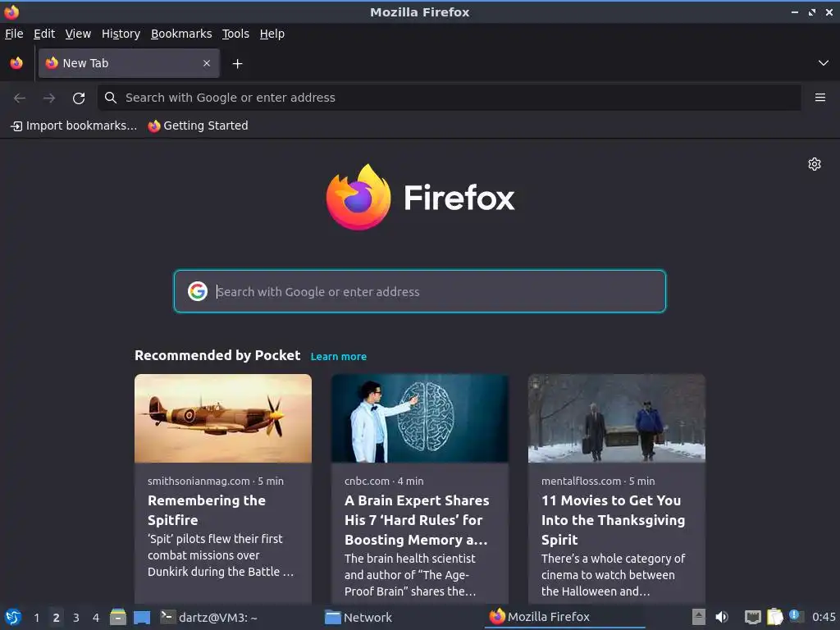Click the large Firefox logo
840x630 pixels.
(x=420, y=198)
